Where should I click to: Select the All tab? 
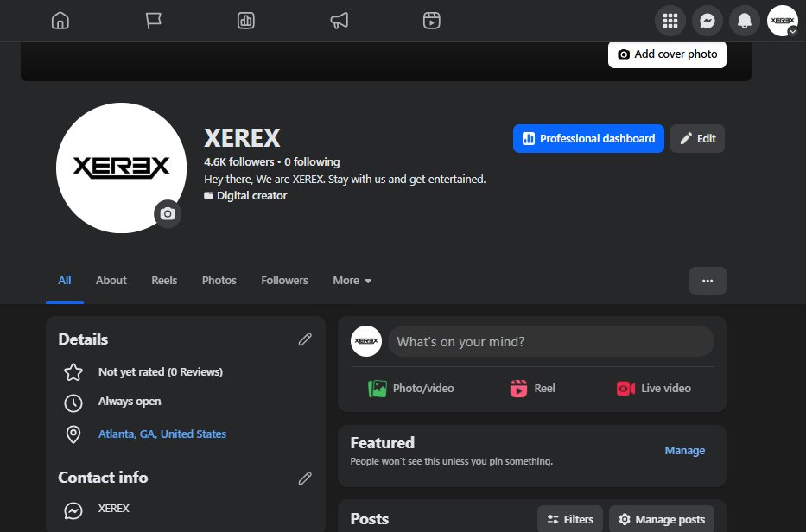pyautogui.click(x=65, y=281)
